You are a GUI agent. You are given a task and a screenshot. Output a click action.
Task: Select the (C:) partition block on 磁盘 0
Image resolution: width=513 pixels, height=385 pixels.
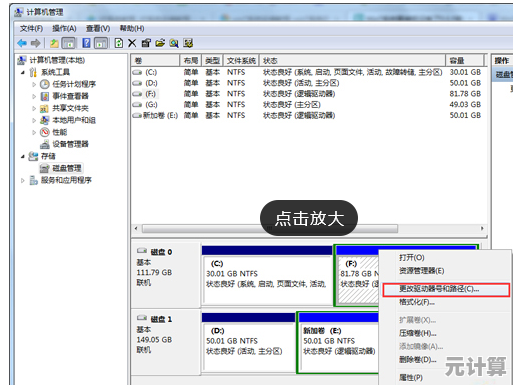click(267, 276)
